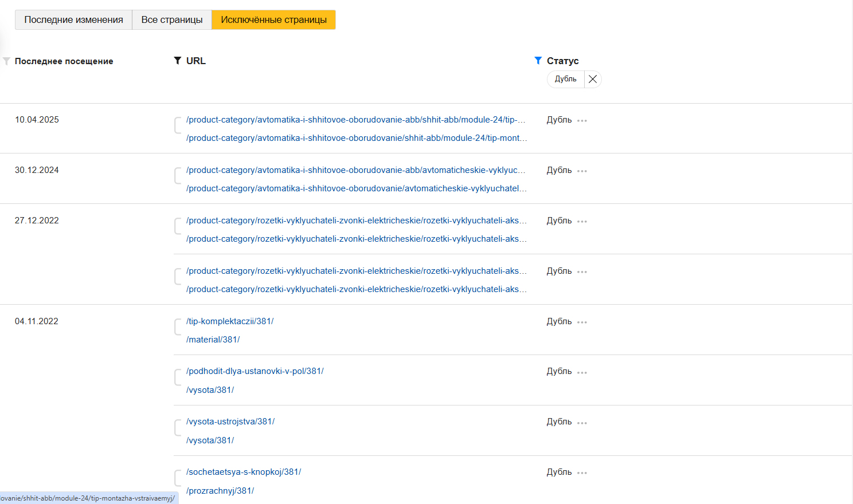Open the /podhodit-dlya-ustanovki-v-pol/381/ link

click(x=255, y=371)
